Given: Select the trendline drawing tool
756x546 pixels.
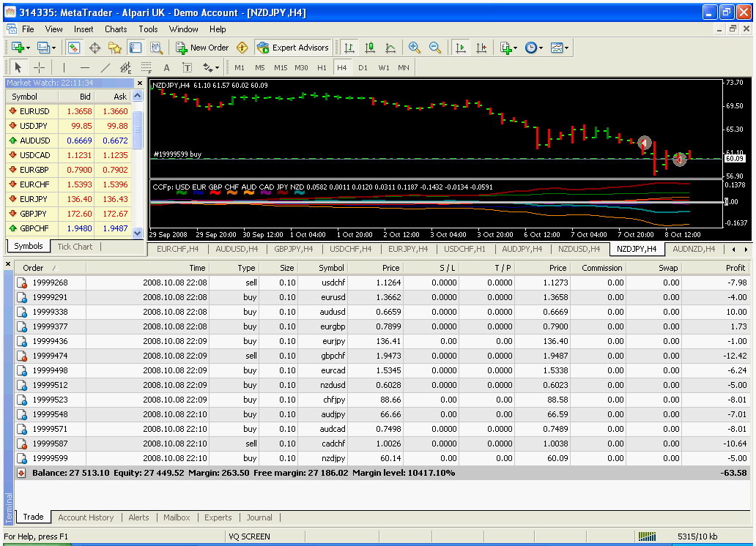Looking at the screenshot, I should [105, 67].
